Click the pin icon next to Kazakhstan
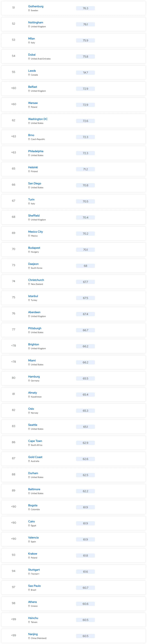 (29, 397)
